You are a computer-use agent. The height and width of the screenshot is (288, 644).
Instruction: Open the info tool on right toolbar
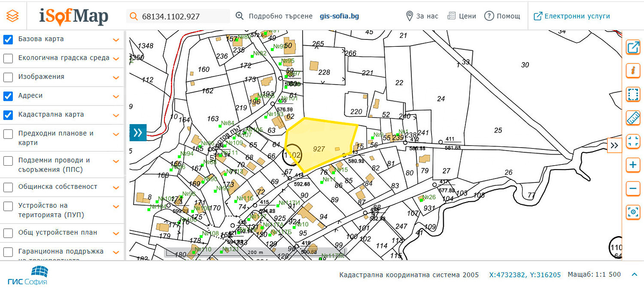tap(633, 70)
